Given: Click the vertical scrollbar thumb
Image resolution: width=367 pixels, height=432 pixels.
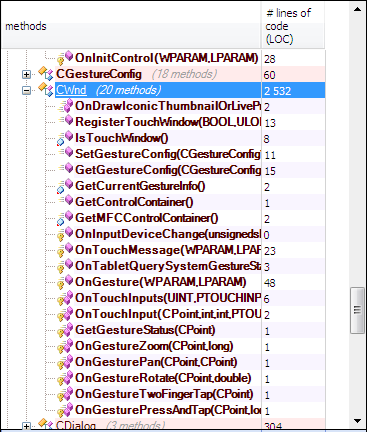Looking at the screenshot, I should point(357,310).
